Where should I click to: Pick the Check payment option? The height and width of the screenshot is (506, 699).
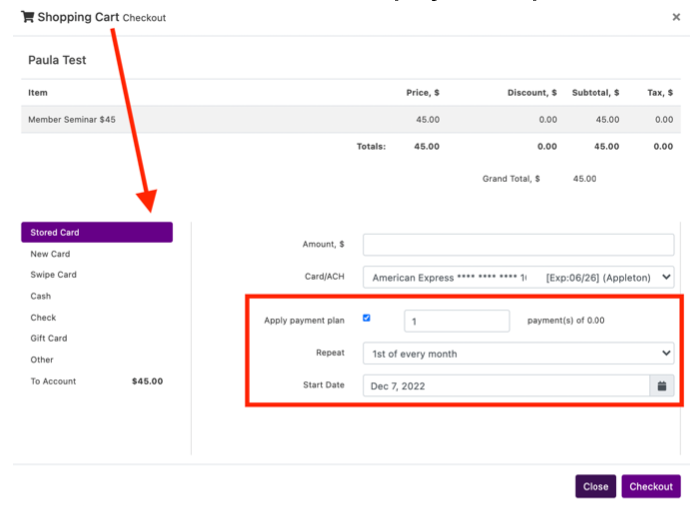(x=43, y=317)
